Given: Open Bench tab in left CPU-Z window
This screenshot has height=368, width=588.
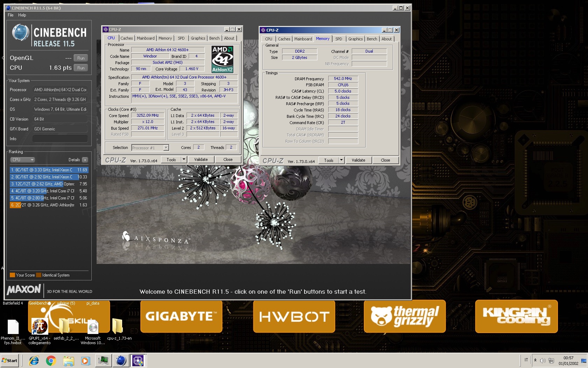Looking at the screenshot, I should click(x=215, y=38).
